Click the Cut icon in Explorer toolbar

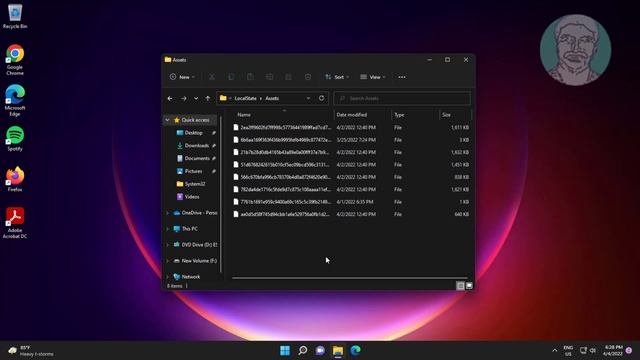pyautogui.click(x=212, y=77)
